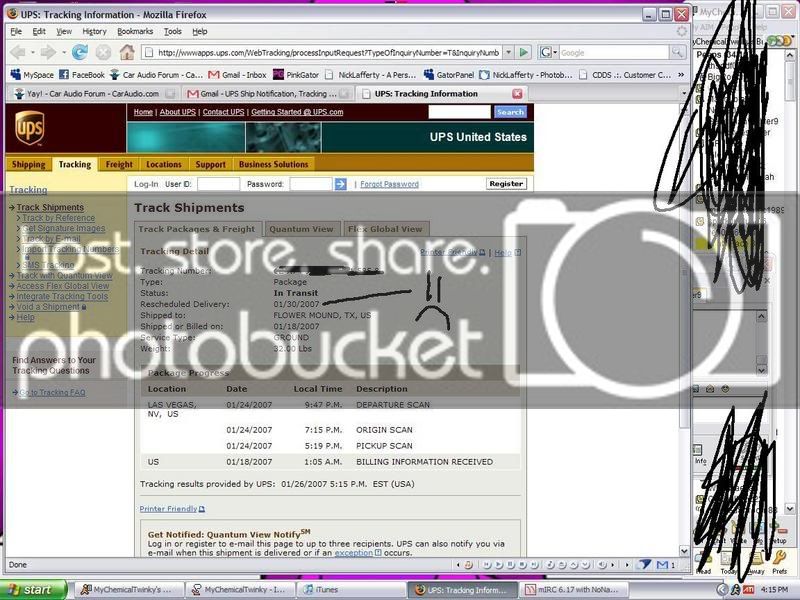Click the Forward navigation arrow

pyautogui.click(x=48, y=53)
